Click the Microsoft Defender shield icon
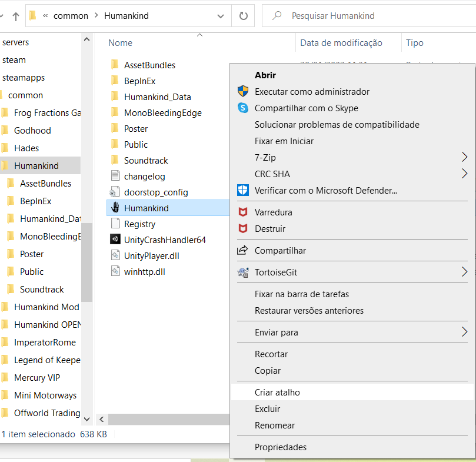Image resolution: width=476 pixels, height=462 pixels. pyautogui.click(x=243, y=190)
